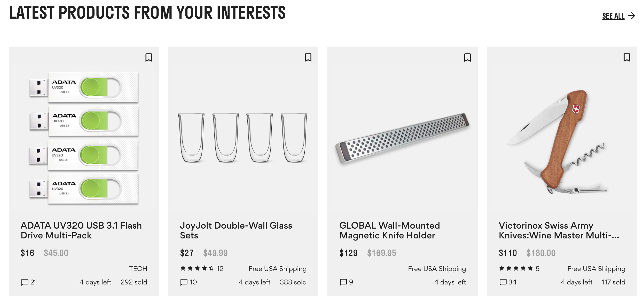This screenshot has width=644, height=301.
Task: Click comment icon on GLOBAL Knife Holder
Action: 343,282
